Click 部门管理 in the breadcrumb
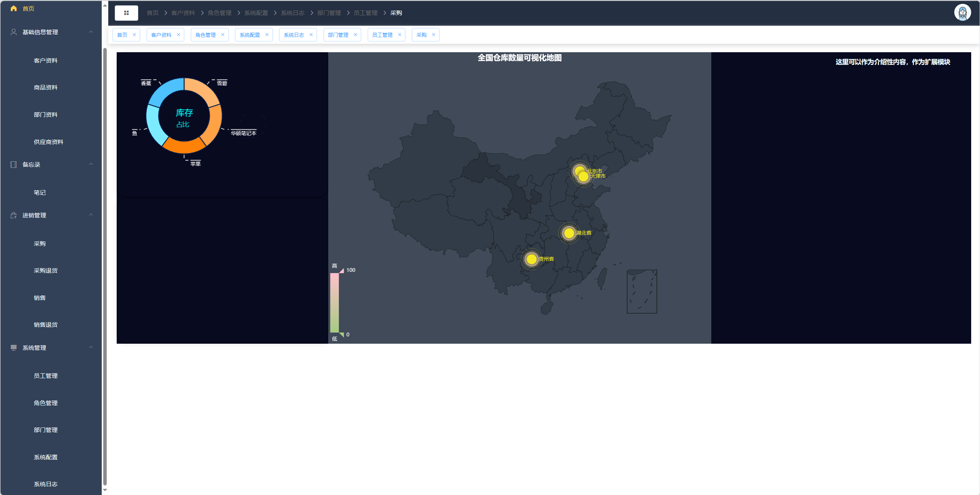 pos(329,13)
